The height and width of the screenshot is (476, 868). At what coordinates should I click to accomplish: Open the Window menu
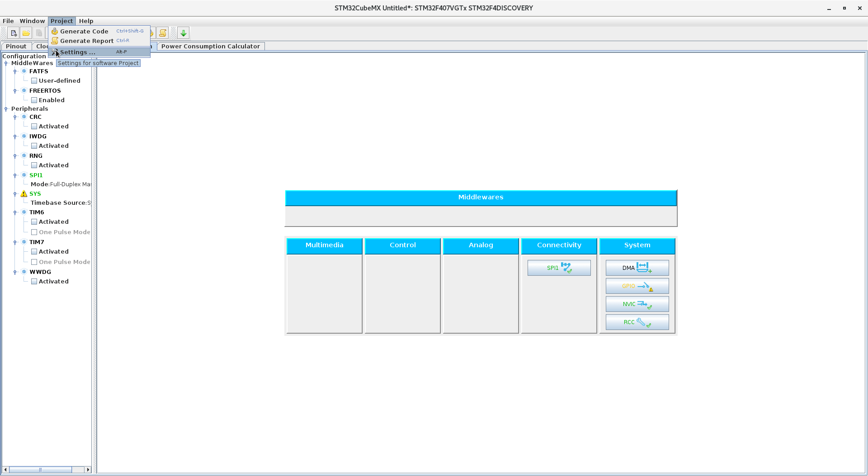tap(32, 21)
